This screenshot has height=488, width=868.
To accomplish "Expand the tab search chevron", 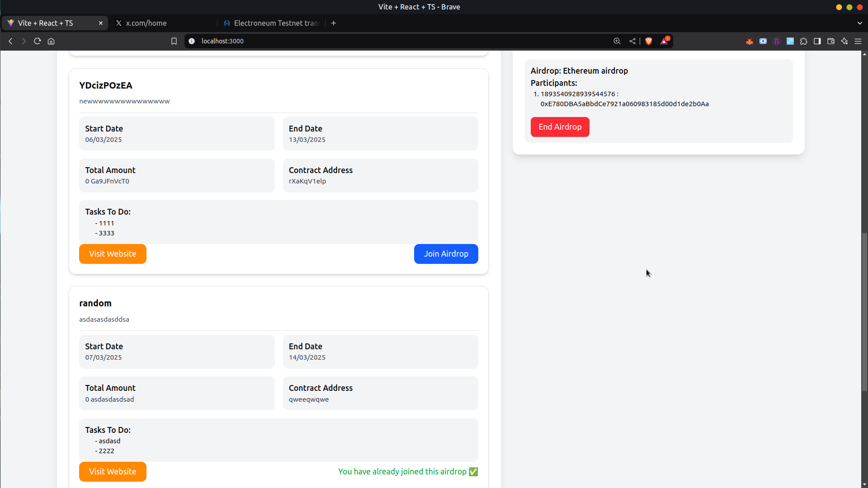I will pyautogui.click(x=859, y=23).
